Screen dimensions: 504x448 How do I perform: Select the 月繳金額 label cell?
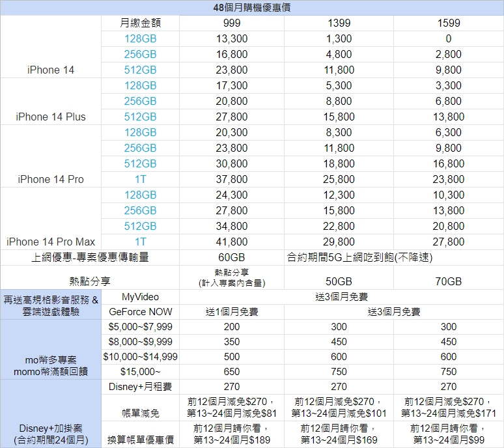(x=141, y=23)
